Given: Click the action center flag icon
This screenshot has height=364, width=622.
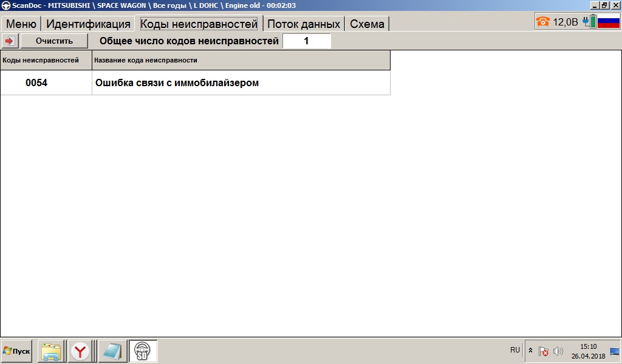Looking at the screenshot, I should [x=544, y=351].
